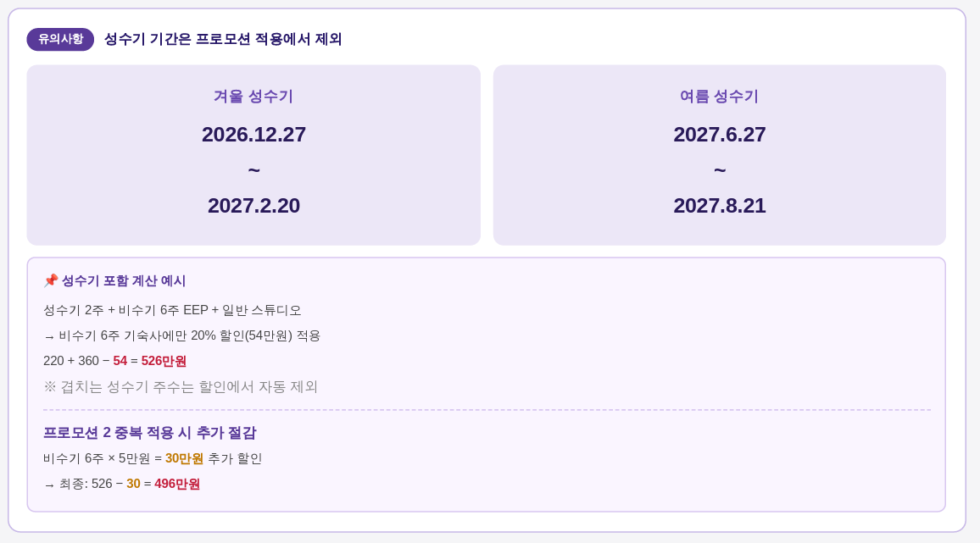Screen dimensions: 980x543
Task: Click the 비수기 6주 기숙사에만 20% 할인 line
Action: (x=182, y=335)
